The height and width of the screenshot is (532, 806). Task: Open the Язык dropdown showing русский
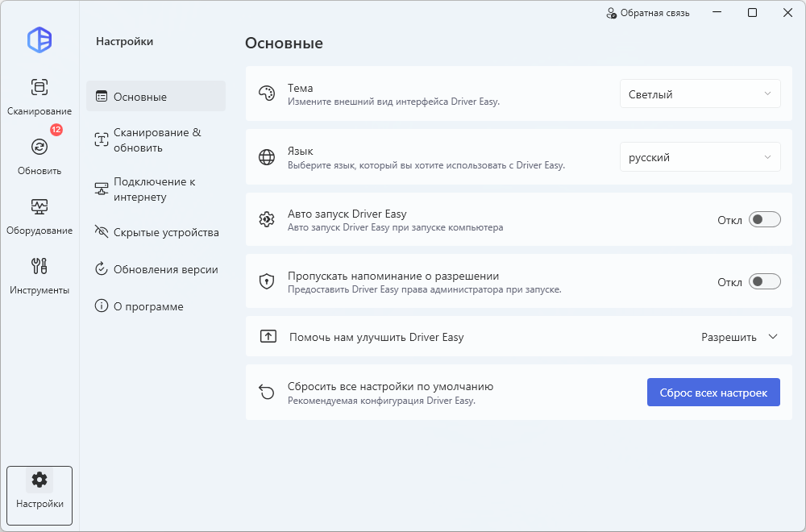point(700,156)
